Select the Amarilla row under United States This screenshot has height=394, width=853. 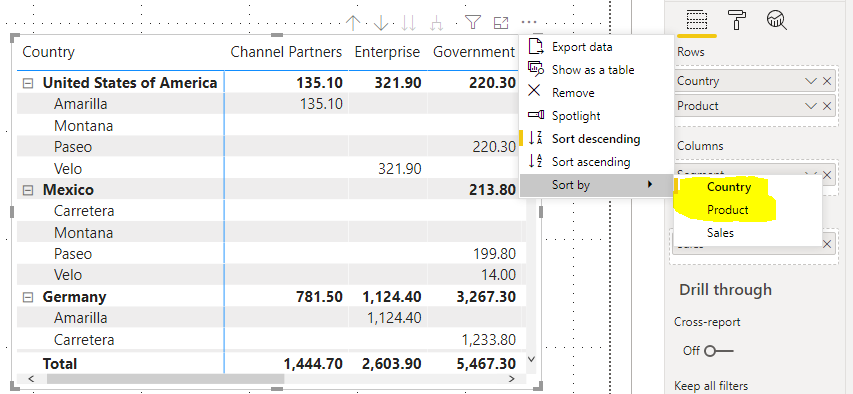[81, 104]
